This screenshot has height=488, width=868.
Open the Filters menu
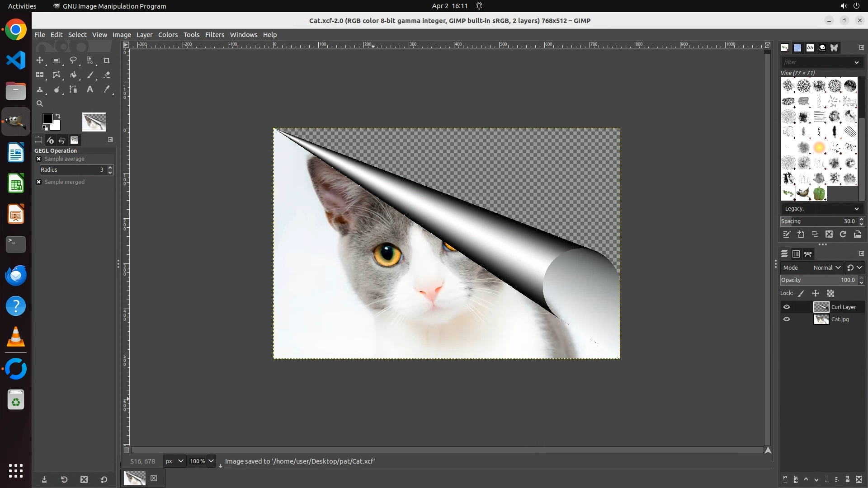click(214, 35)
